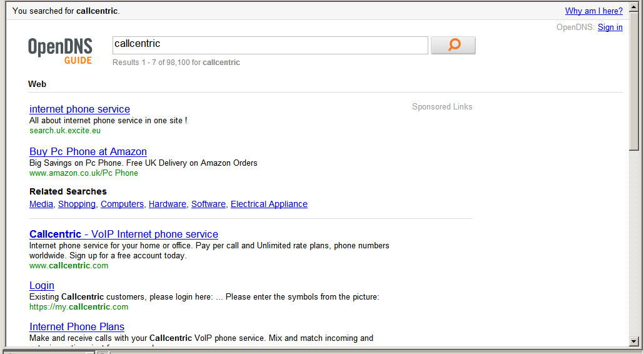Select the Hardware related search
The height and width of the screenshot is (354, 644).
167,204
